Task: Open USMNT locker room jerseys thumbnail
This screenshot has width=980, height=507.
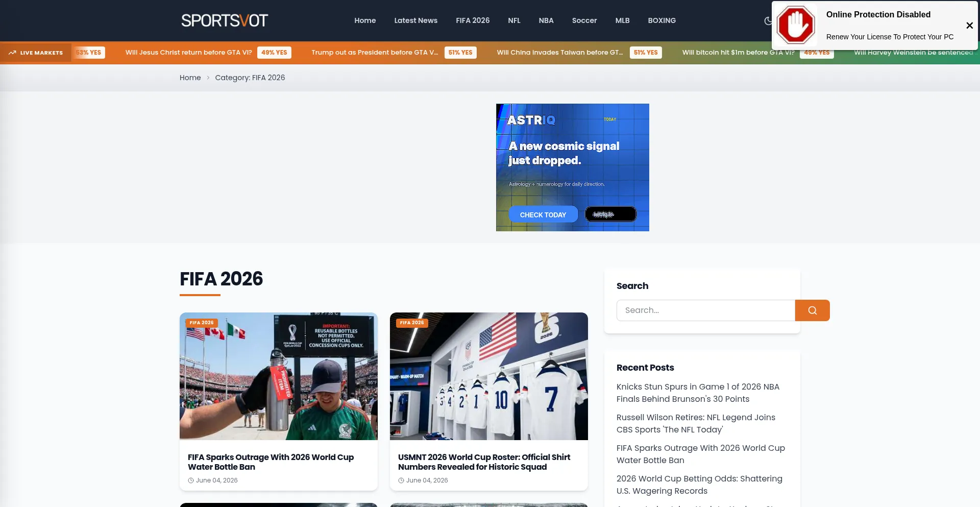Action: click(x=489, y=376)
